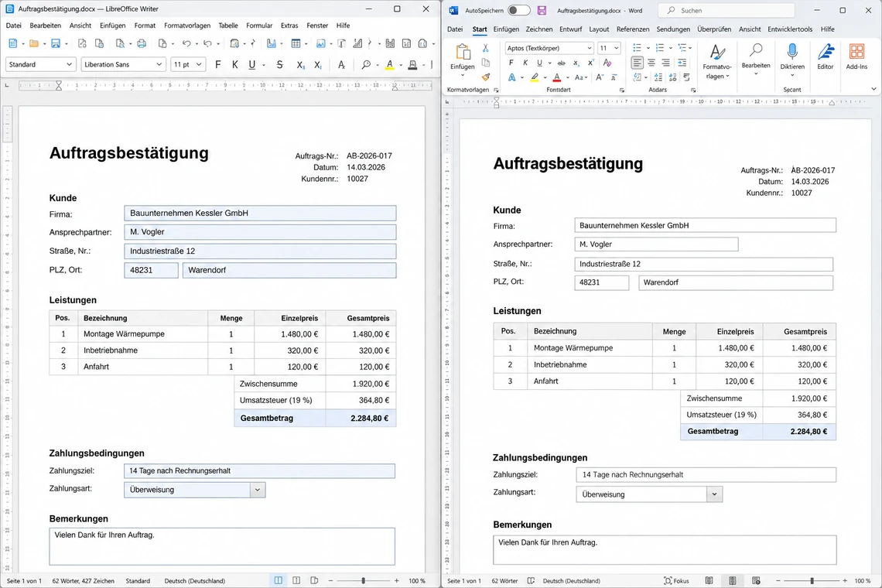Toggle Underline U in LibreOffice Writer toolbar

point(252,65)
